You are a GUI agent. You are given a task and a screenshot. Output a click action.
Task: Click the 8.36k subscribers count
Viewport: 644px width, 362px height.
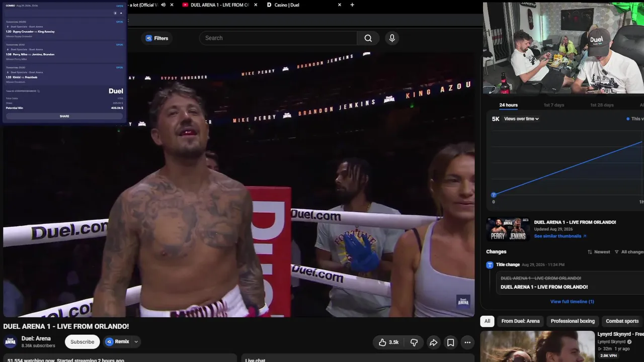pos(38,346)
